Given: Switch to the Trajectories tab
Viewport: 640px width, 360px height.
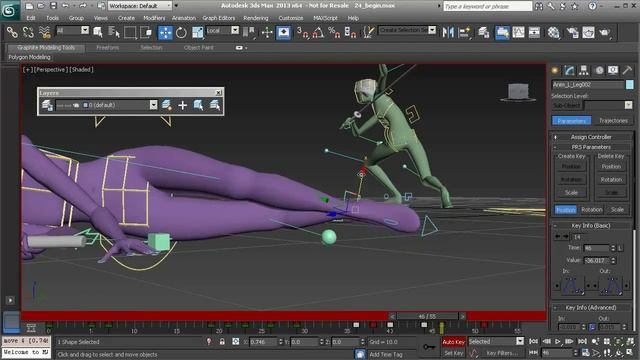Looking at the screenshot, I should click(613, 121).
